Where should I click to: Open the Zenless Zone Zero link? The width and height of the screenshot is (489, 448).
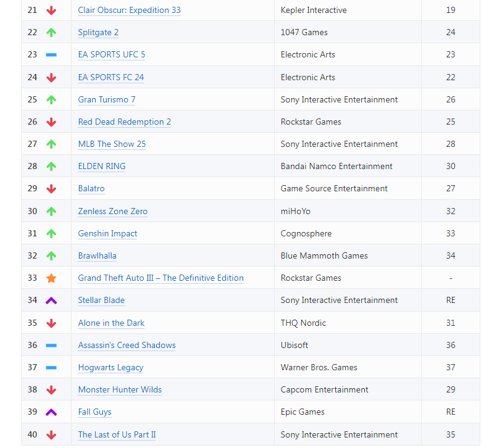pyautogui.click(x=112, y=212)
